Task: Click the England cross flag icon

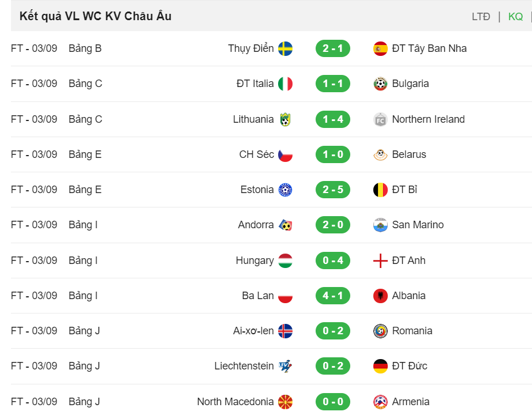Action: point(380,261)
